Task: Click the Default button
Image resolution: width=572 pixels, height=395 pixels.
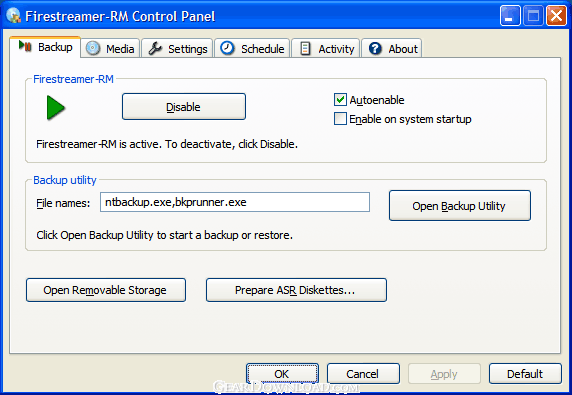Action: coord(525,373)
